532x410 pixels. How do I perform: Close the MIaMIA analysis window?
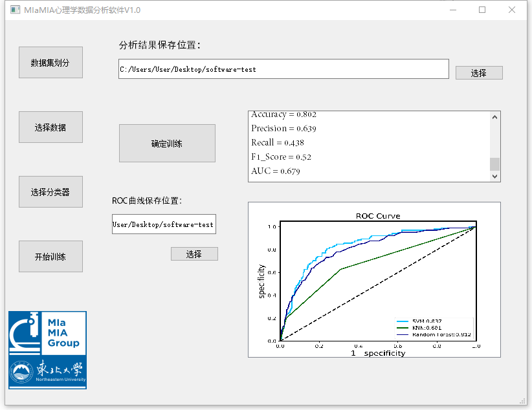512,10
